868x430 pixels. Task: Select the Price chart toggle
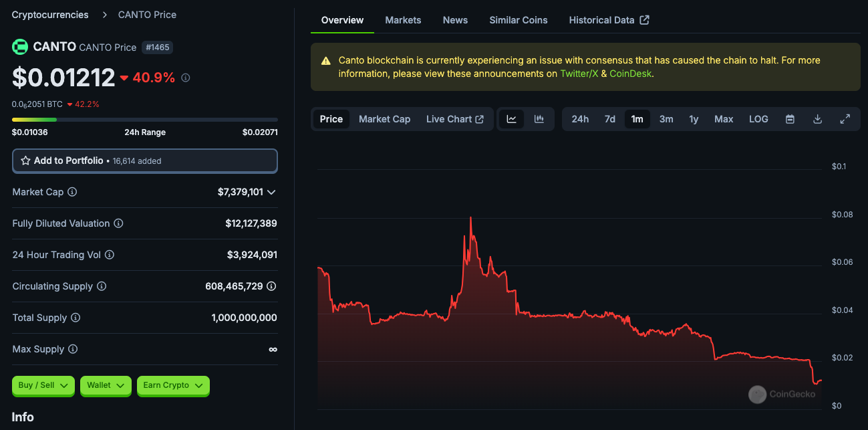(x=331, y=119)
